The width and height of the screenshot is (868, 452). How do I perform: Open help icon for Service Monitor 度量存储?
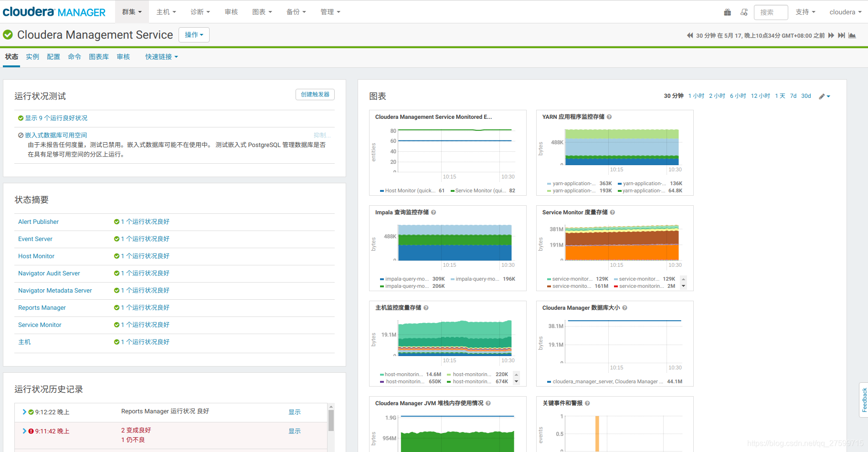[613, 212]
